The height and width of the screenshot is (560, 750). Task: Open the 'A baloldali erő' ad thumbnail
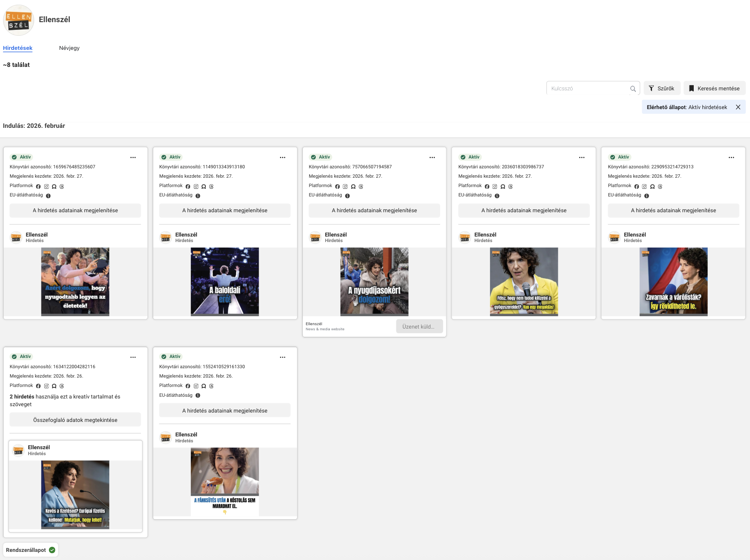225,282
